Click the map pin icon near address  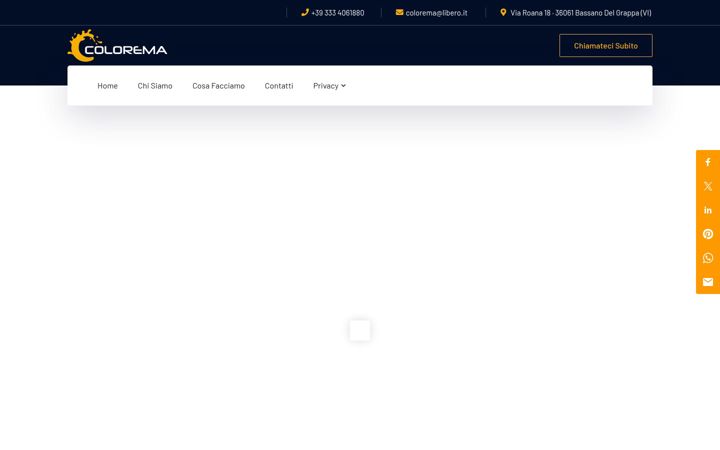(503, 12)
